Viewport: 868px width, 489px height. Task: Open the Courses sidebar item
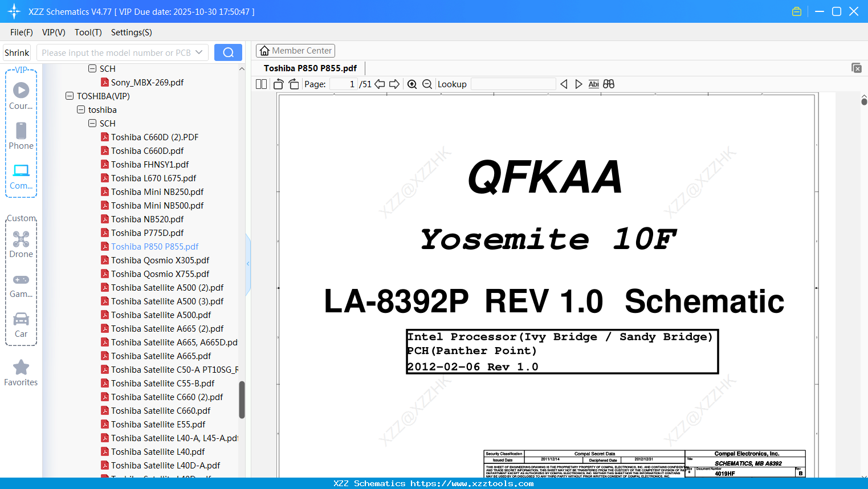coord(21,96)
